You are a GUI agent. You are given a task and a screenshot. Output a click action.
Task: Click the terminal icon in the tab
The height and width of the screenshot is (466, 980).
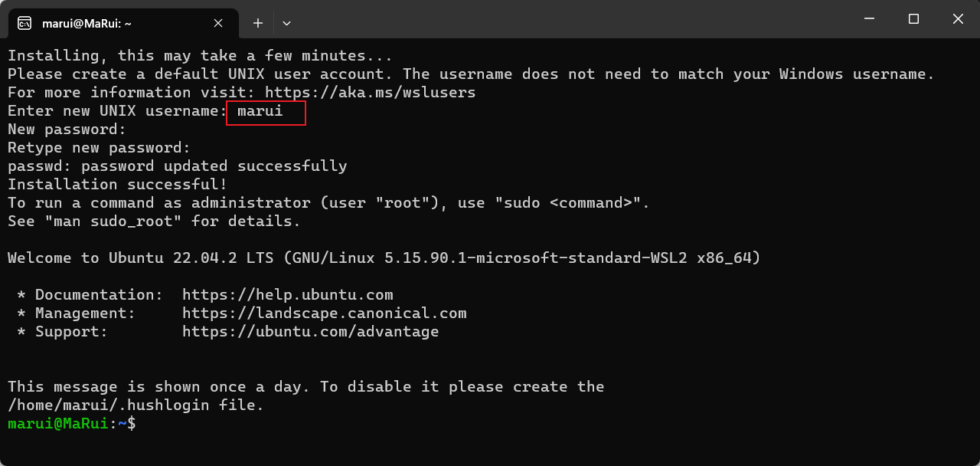click(x=24, y=23)
